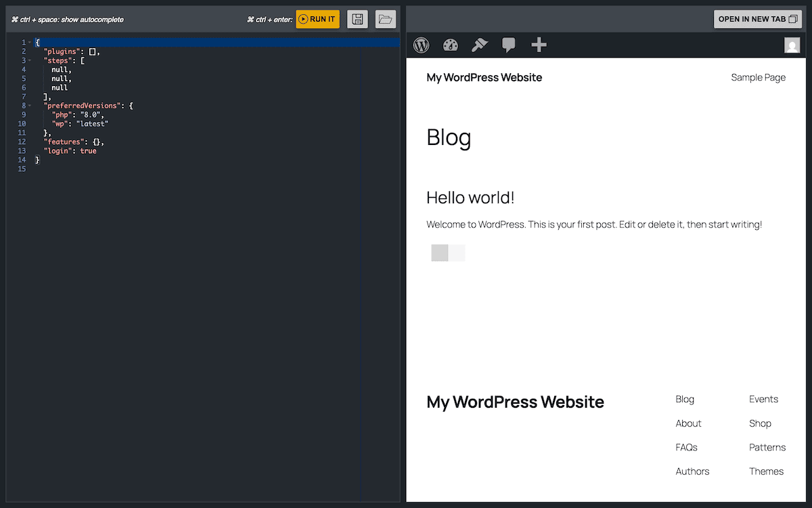
Task: Collapse the root JSON object on line one
Action: click(x=29, y=41)
